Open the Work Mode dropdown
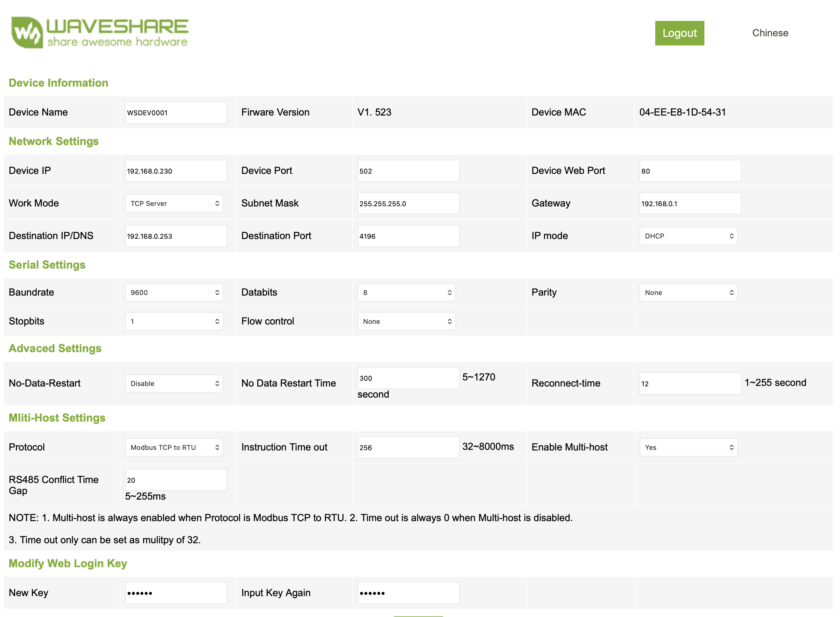The image size is (840, 617). pyautogui.click(x=174, y=203)
